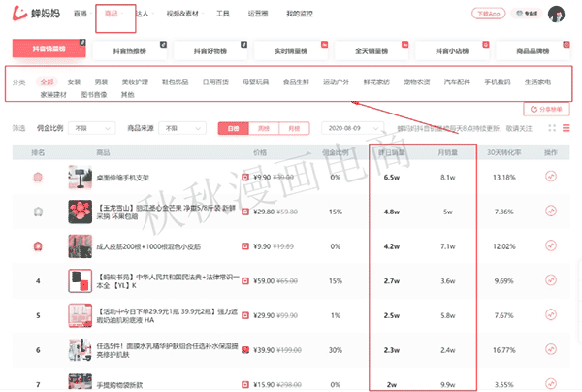The image size is (582, 392).
Task: Filter by 美妆护理 category
Action: tap(136, 82)
